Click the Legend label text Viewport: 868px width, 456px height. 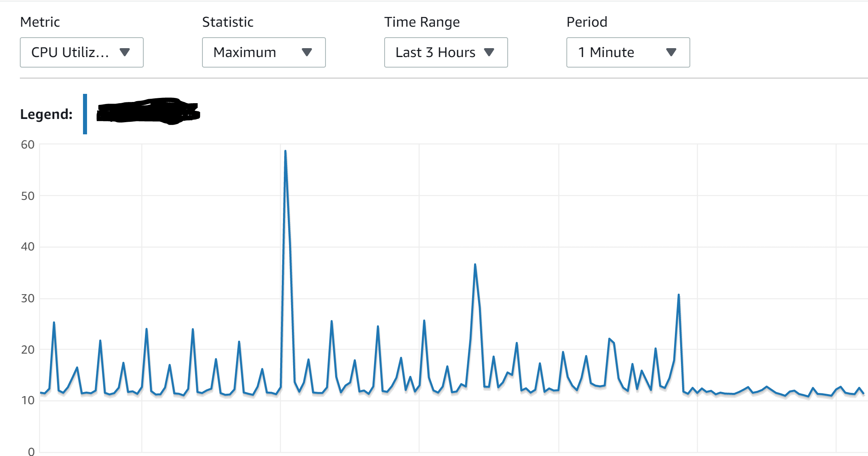coord(47,114)
